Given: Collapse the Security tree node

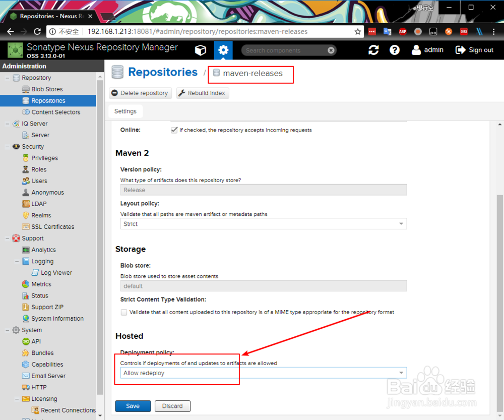Looking at the screenshot, I should click(x=8, y=146).
